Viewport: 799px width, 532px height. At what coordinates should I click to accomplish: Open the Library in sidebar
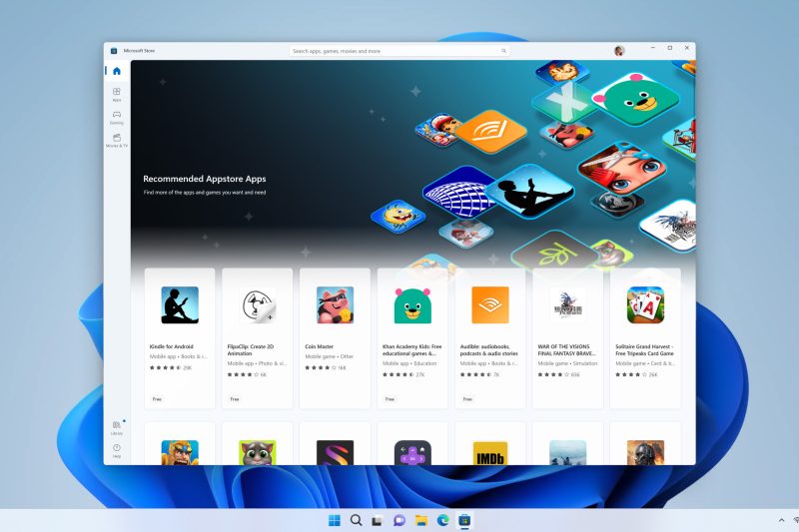(117, 427)
